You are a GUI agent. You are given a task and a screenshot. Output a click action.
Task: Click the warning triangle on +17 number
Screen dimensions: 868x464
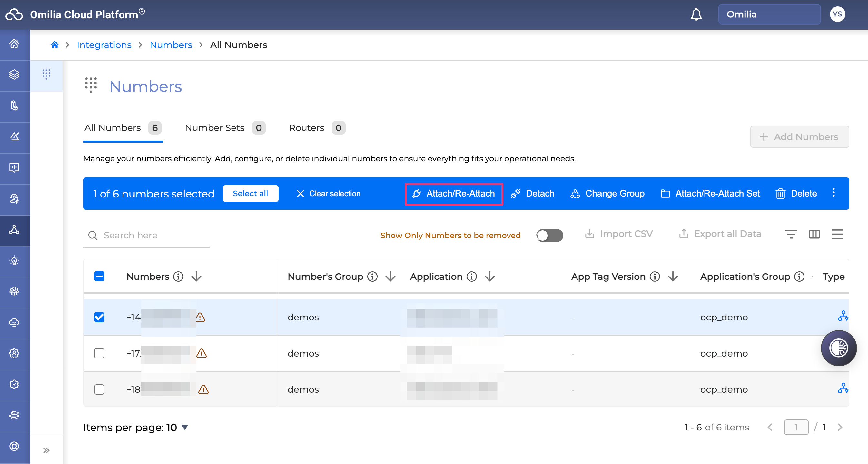coord(201,353)
